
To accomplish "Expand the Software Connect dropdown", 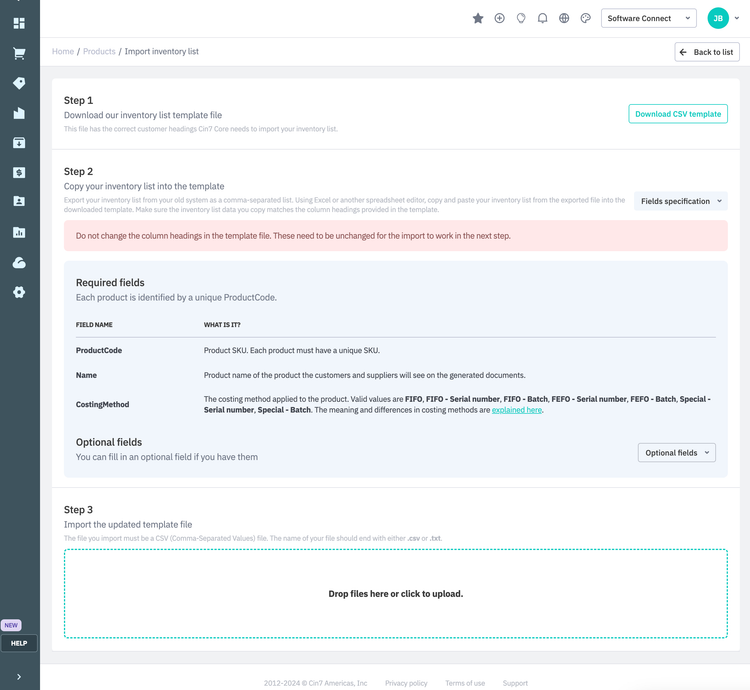I will point(648,18).
